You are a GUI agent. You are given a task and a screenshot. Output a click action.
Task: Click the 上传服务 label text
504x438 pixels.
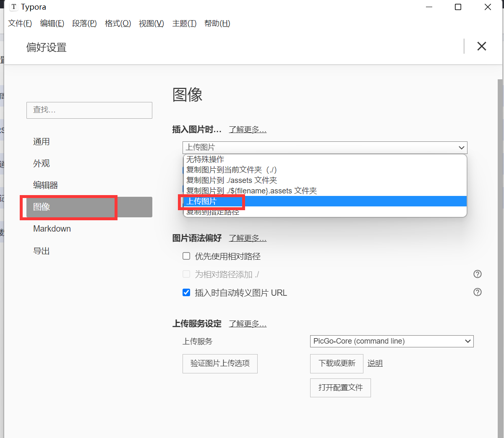[x=198, y=342]
